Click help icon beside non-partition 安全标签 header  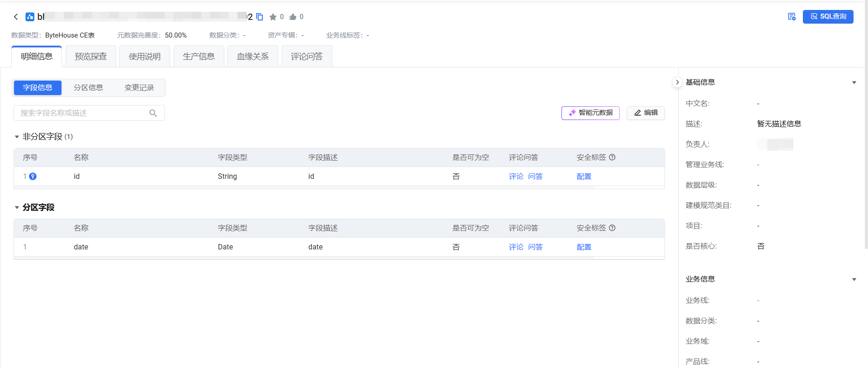pyautogui.click(x=612, y=158)
